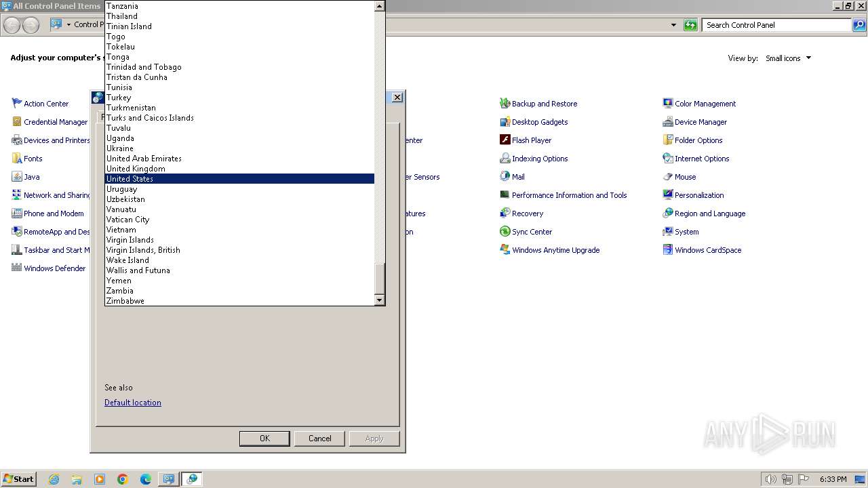Choose Uruguay from the country list
Viewport: 868px width, 488px height.
239,189
